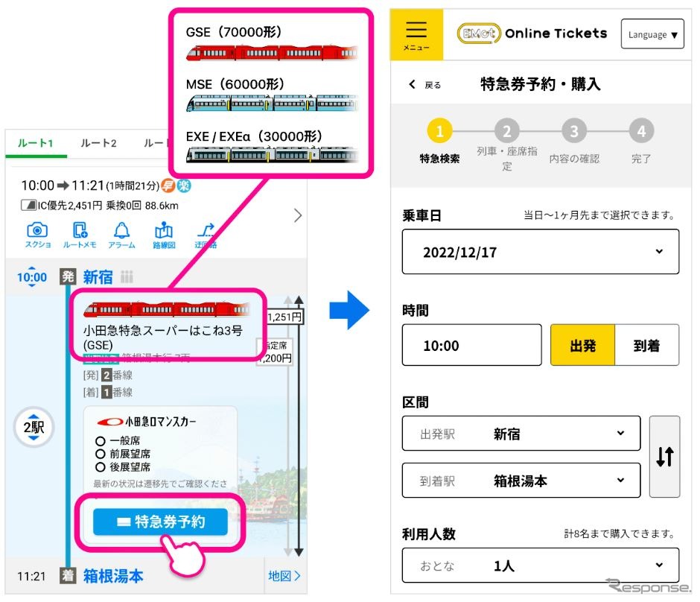
Task: Click the 迂回路 detour icon
Action: coord(206,235)
